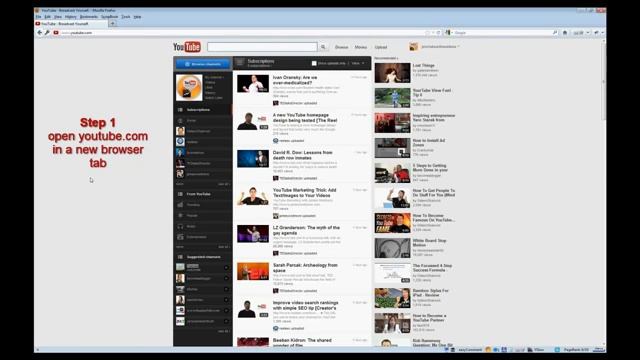The image size is (640, 360).
Task: Click the Popular sidebar icon
Action: pos(180,216)
